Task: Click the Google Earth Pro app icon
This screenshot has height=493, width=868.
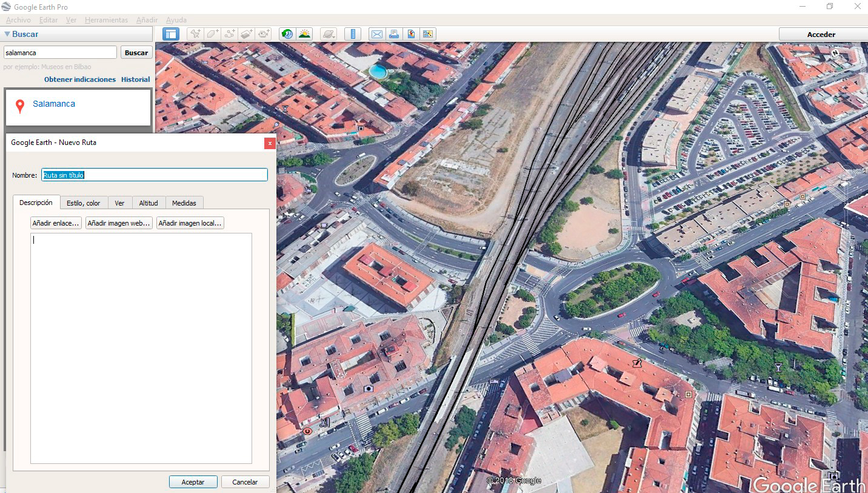Action: coord(6,7)
